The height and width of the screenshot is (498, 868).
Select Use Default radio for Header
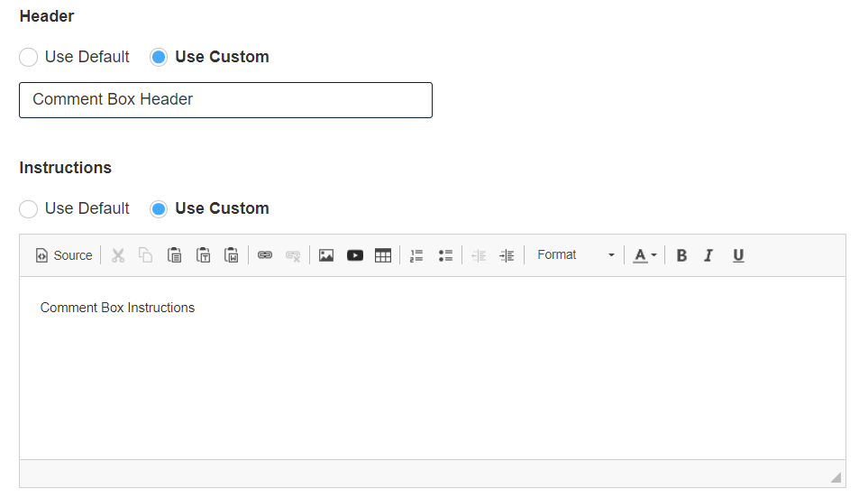28,57
